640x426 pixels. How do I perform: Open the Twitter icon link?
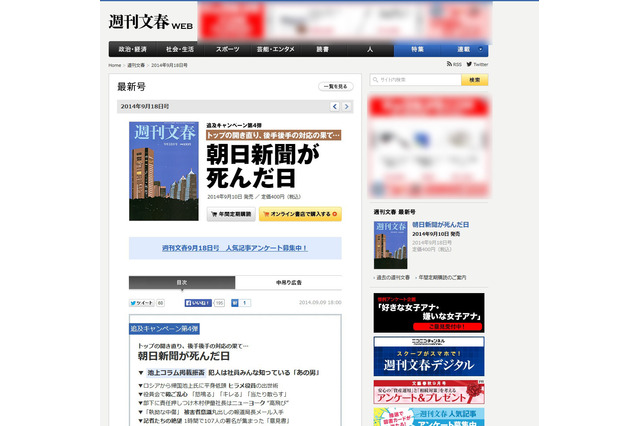pyautogui.click(x=477, y=64)
